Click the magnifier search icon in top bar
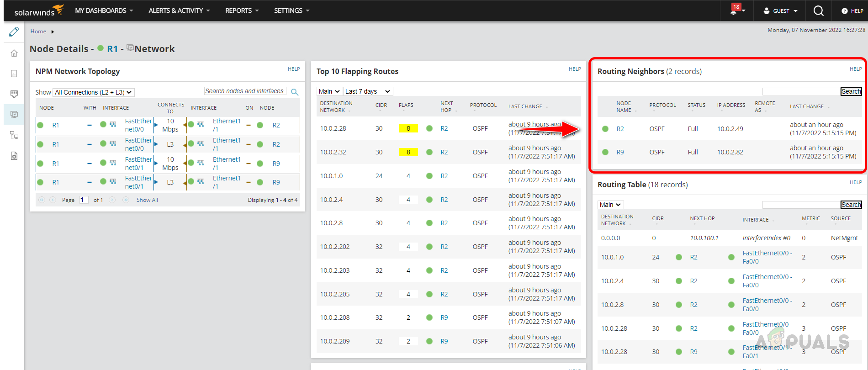The image size is (868, 370). click(x=818, y=11)
